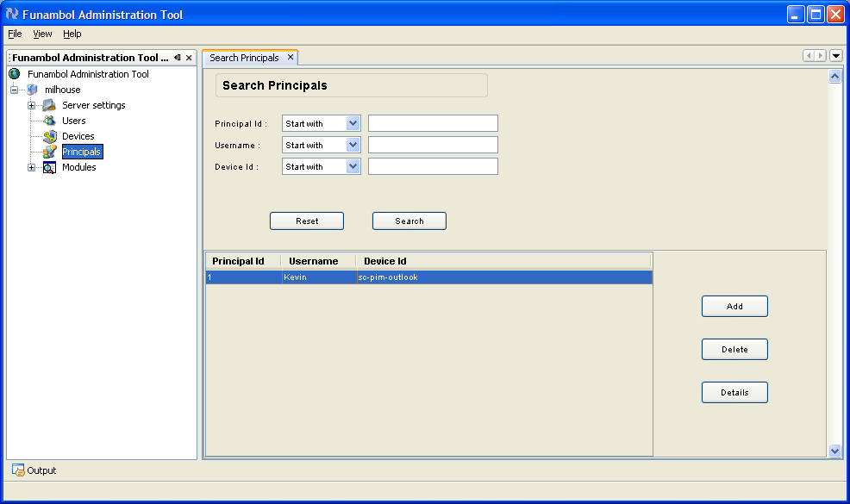Click the app logo in title bar
This screenshot has height=504, width=850.
pyautogui.click(x=12, y=14)
